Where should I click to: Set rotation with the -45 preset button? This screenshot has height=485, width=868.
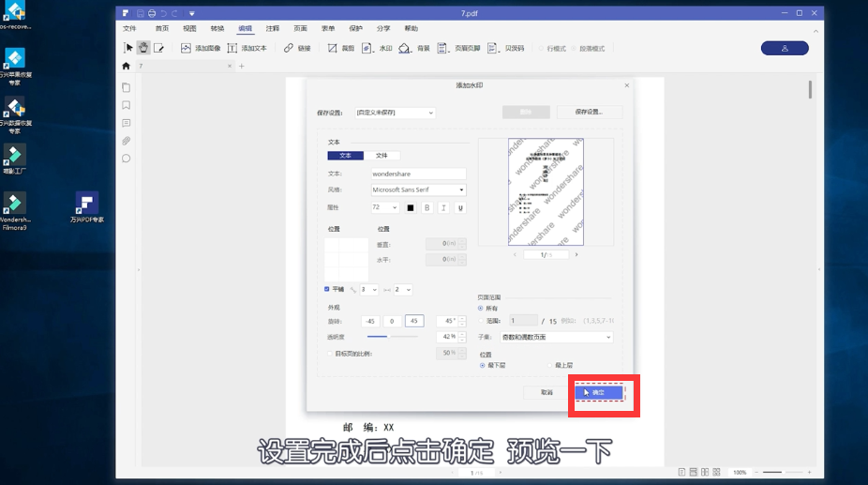click(x=370, y=321)
